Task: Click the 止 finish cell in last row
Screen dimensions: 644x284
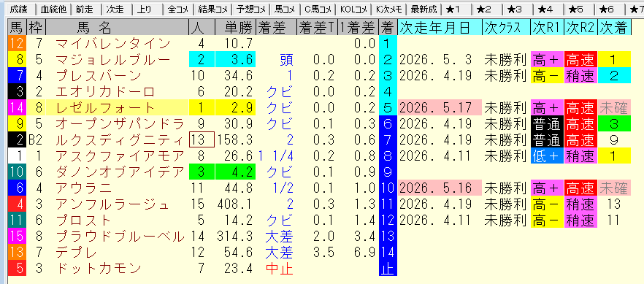Action: coord(388,269)
